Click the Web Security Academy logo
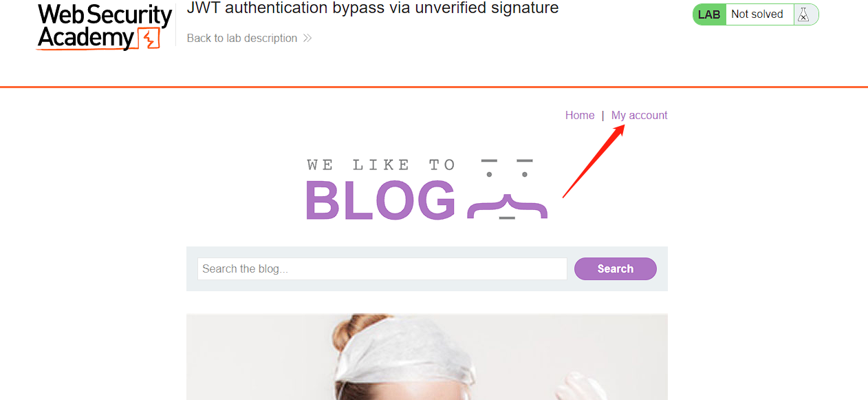Screen dimensions: 868x400 click(x=104, y=27)
